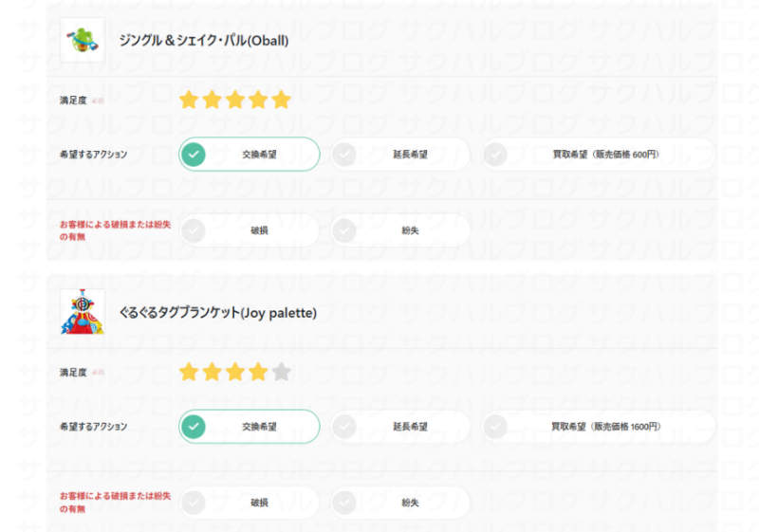
Task: Mark ジングル＆シェイク・パル as 紛失
Action: [x=400, y=229]
